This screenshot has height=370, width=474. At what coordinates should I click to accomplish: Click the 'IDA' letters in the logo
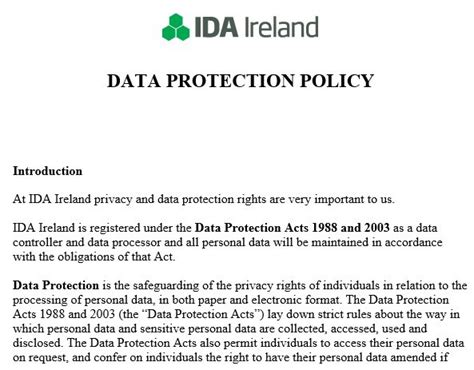[216, 27]
